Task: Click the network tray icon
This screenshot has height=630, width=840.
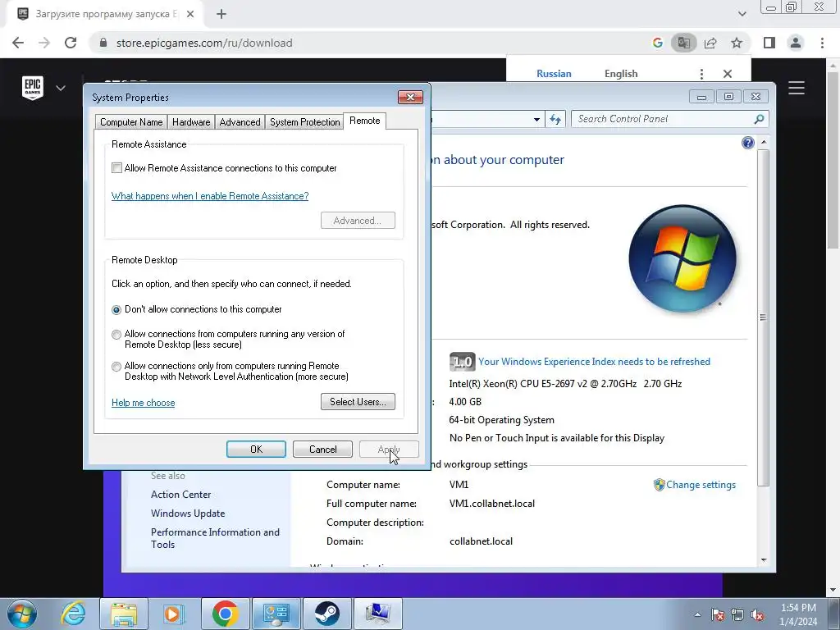Action: coord(737,614)
